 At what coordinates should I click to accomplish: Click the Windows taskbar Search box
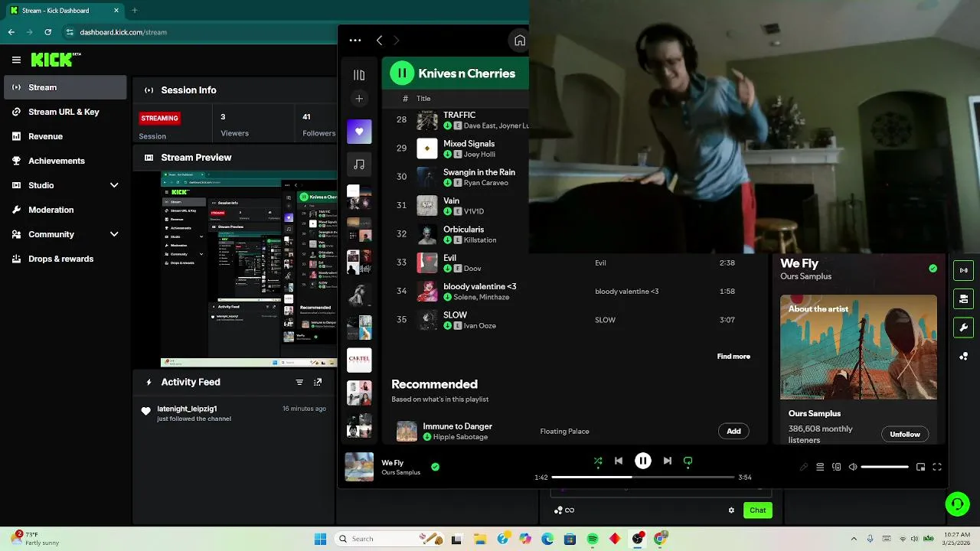point(389,539)
